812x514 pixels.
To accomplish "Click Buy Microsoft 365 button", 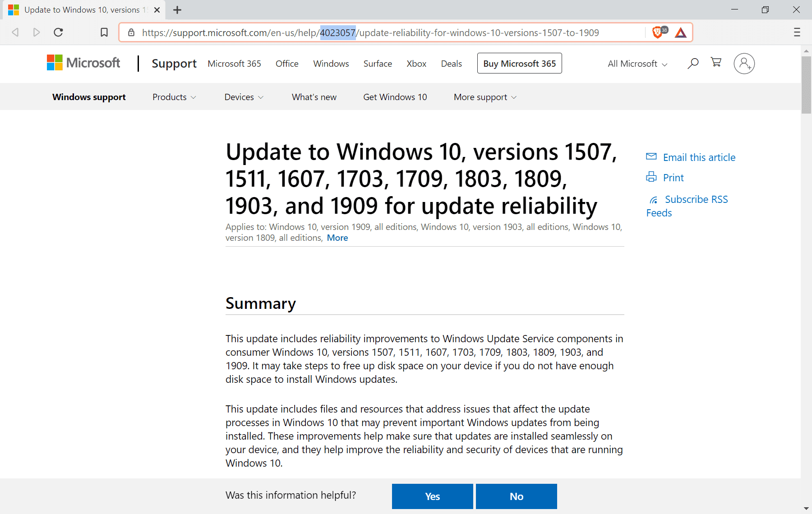I will 520,63.
